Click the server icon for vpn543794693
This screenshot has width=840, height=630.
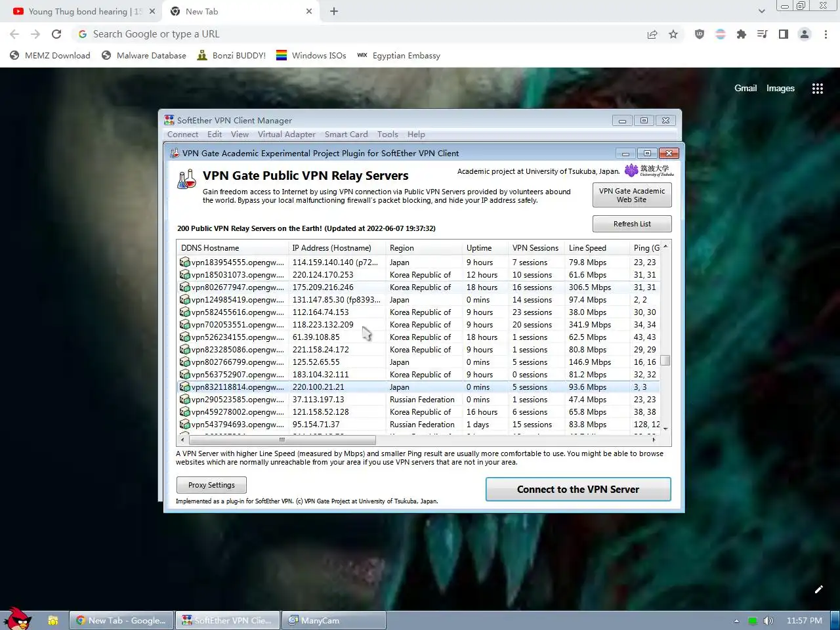click(185, 425)
